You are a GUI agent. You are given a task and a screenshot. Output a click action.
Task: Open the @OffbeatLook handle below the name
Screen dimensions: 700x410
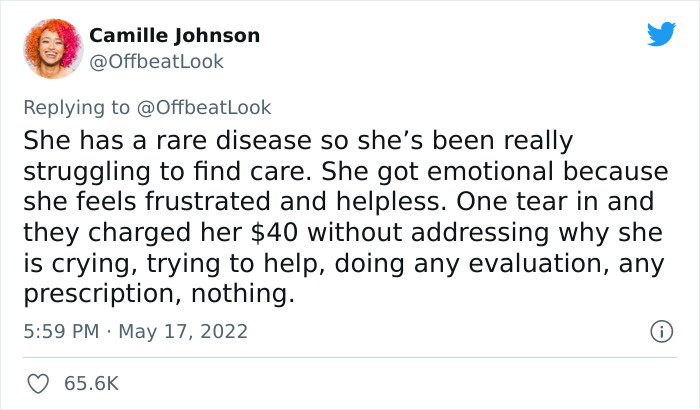[x=156, y=62]
